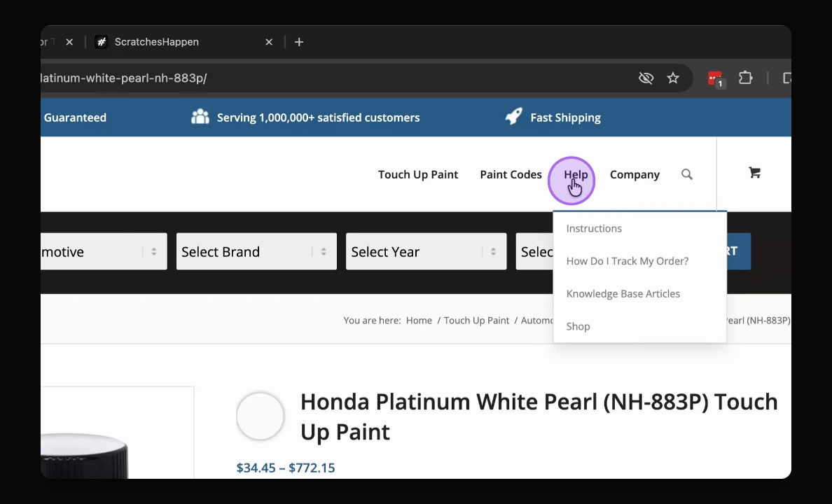Open the Paint Codes menu
The image size is (832, 504).
click(x=511, y=174)
